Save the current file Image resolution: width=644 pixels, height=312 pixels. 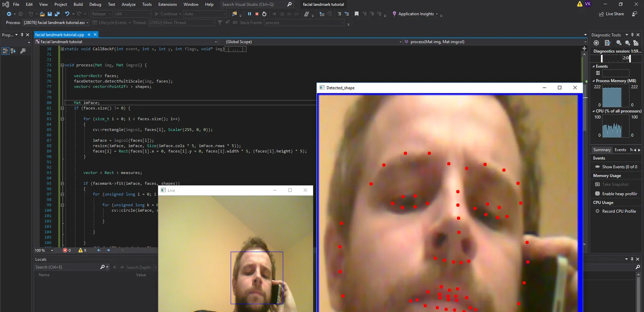(50, 14)
